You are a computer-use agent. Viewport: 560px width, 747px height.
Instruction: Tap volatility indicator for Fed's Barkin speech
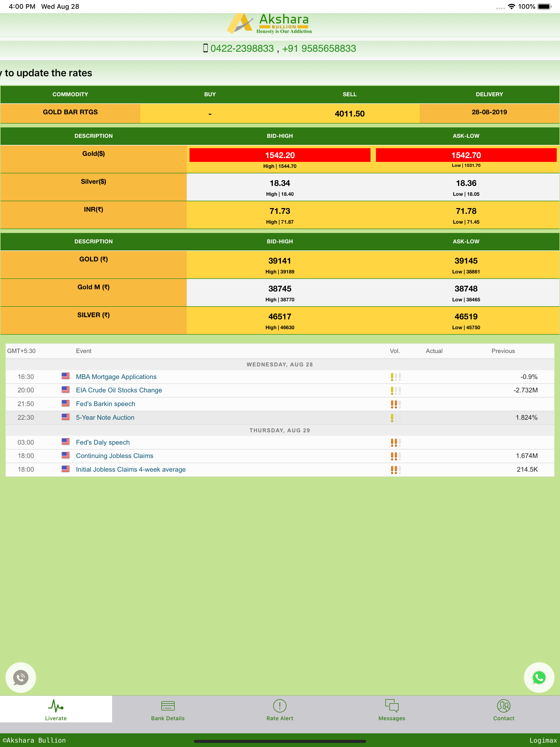[x=396, y=404]
